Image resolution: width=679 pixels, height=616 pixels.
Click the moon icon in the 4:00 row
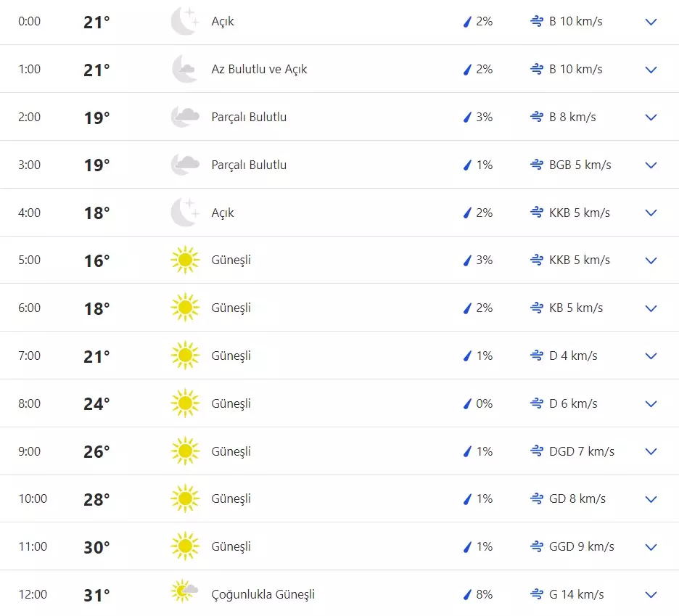184,213
